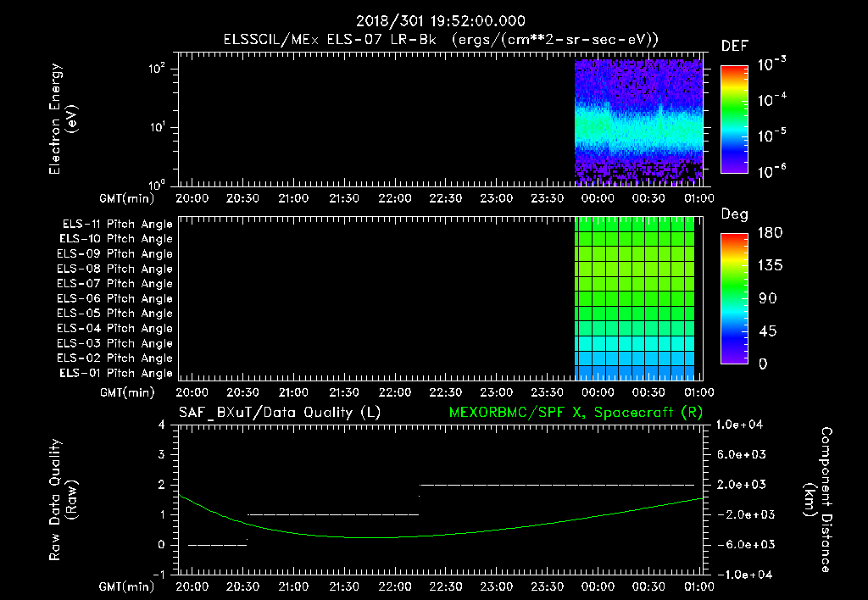Viewport: 868px width, 600px height.
Task: Click the 3 tick on the data quality axis
Action: [162, 455]
